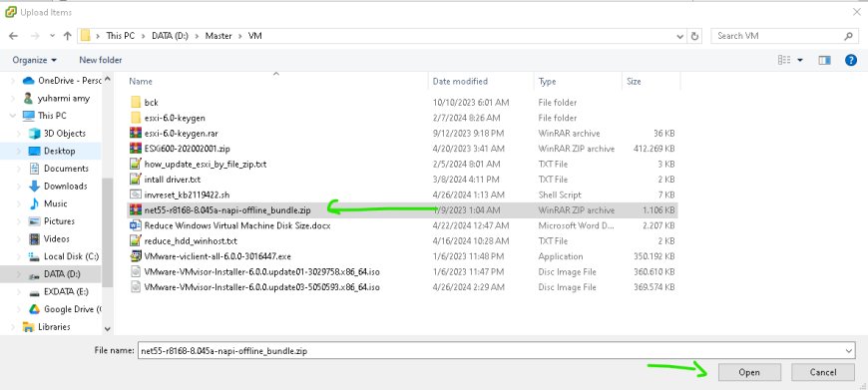This screenshot has width=868, height=390.
Task: Open Downloads in navigation pane
Action: 58,186
